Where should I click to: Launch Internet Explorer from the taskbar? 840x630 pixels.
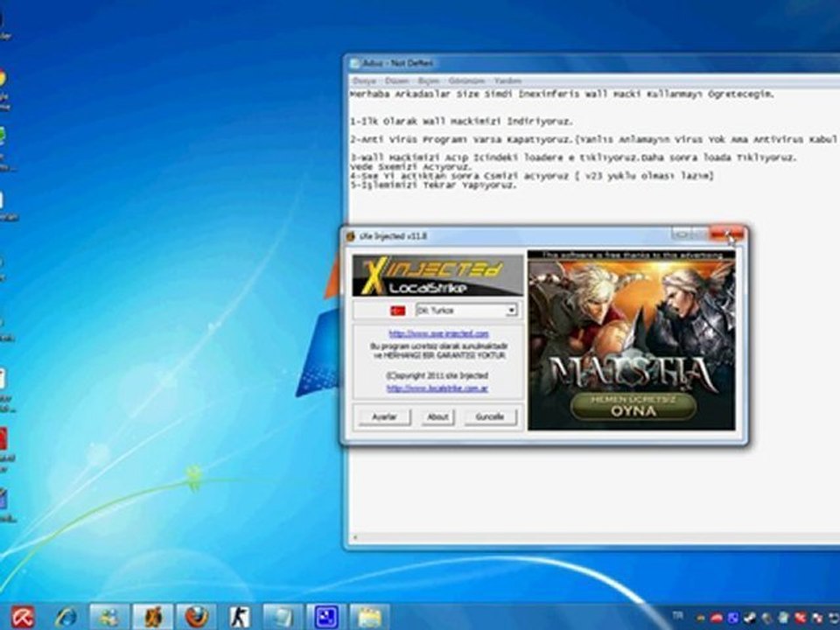pyautogui.click(x=66, y=617)
